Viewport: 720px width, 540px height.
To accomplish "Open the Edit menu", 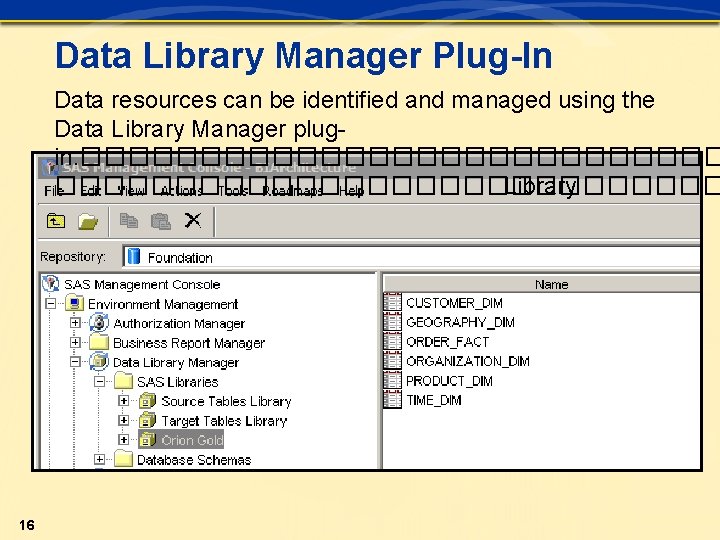I will point(90,190).
